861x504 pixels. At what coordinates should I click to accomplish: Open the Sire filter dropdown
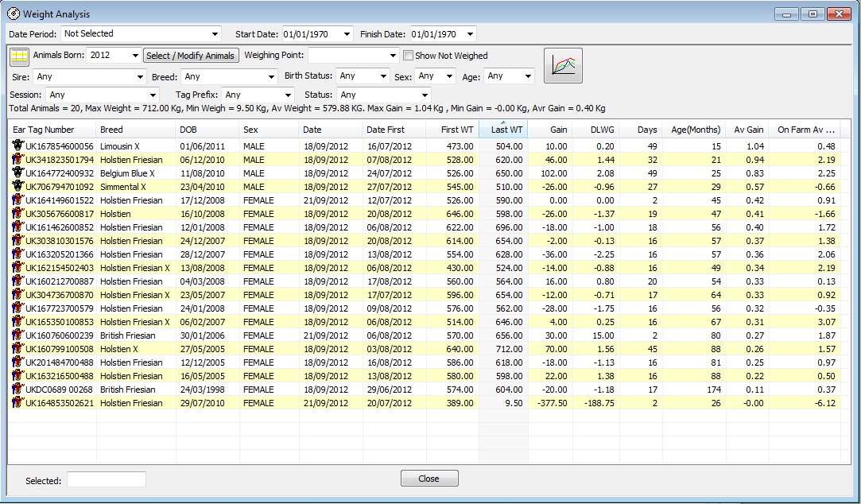140,77
